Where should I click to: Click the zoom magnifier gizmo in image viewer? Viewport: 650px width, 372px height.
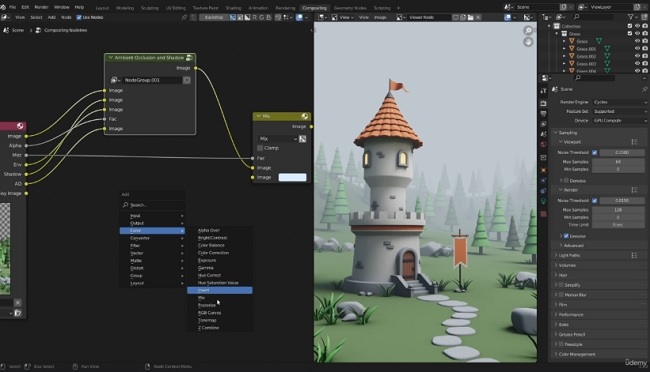point(528,31)
